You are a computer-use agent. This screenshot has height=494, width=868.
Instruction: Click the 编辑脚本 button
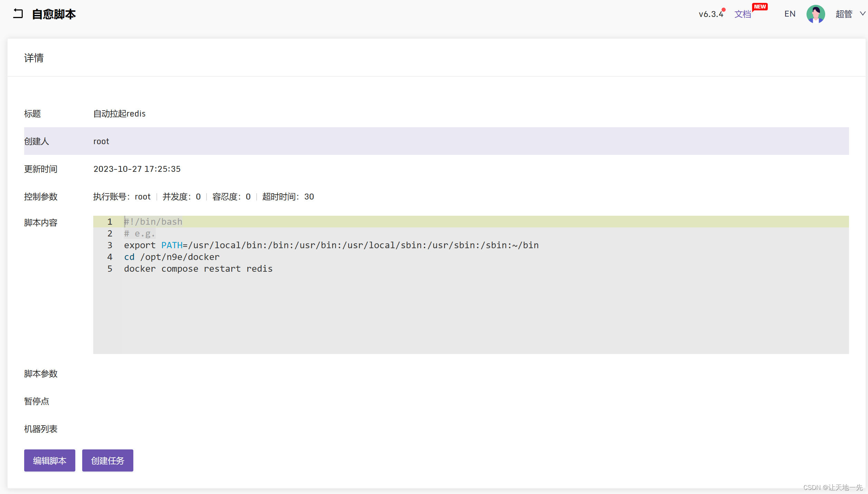tap(49, 460)
